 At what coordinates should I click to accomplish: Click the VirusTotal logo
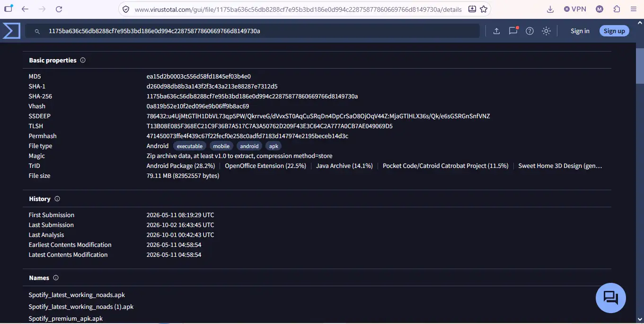(11, 31)
